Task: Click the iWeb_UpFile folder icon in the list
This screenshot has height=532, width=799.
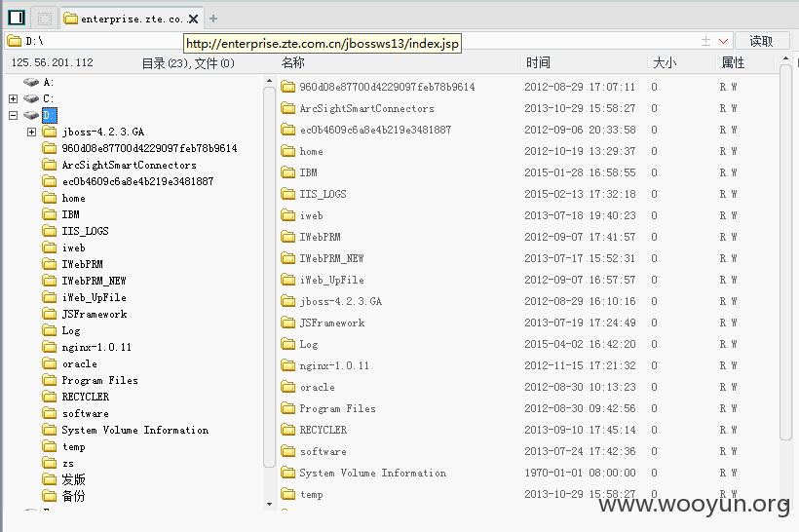Action: coord(287,280)
